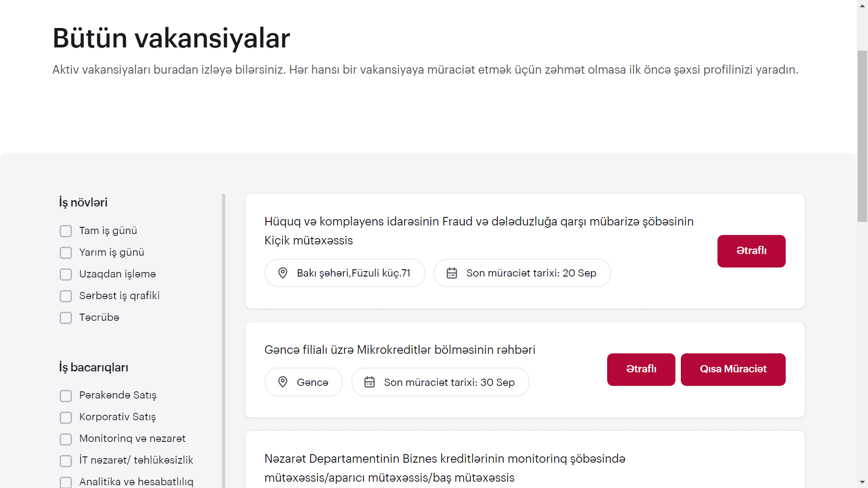Click the calendar icon beside 20 Sep deadline
868x488 pixels.
pos(452,273)
